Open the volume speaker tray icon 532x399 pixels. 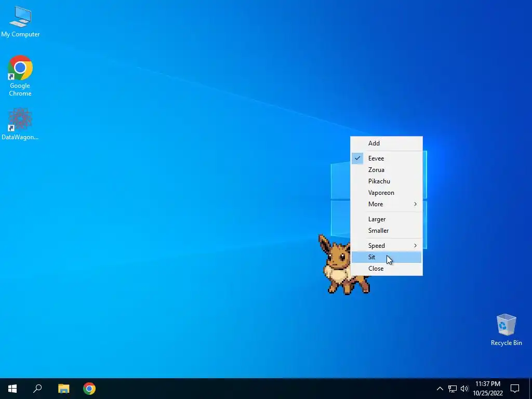click(x=464, y=389)
